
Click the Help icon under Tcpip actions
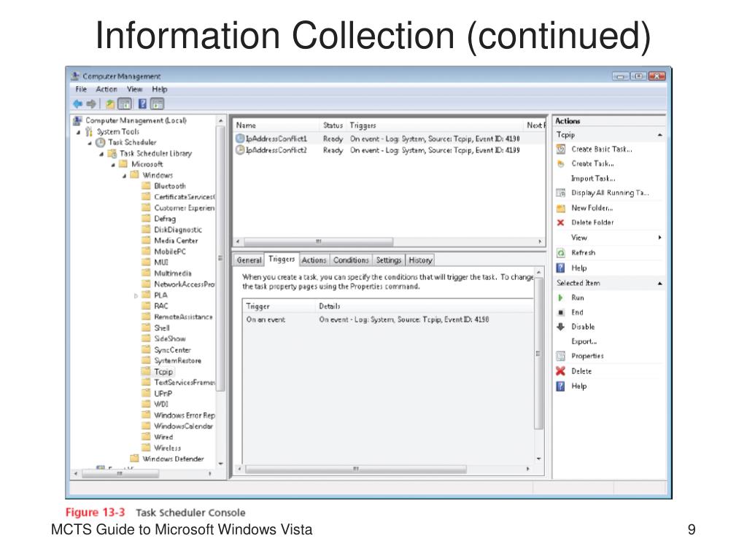click(x=561, y=268)
